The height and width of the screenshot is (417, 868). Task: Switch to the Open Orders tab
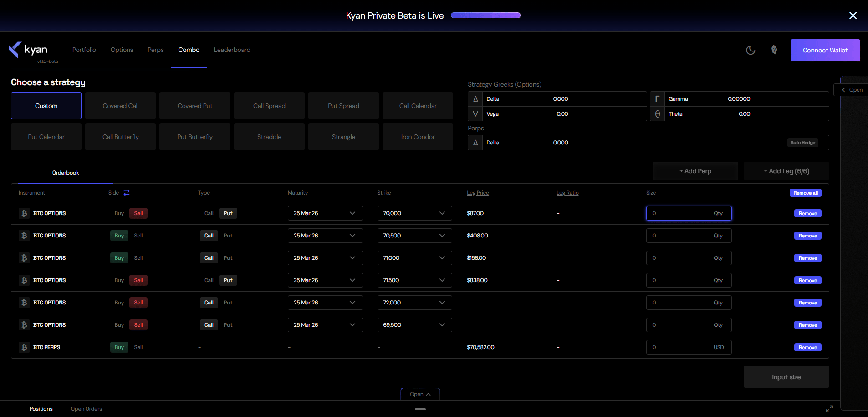click(87, 409)
